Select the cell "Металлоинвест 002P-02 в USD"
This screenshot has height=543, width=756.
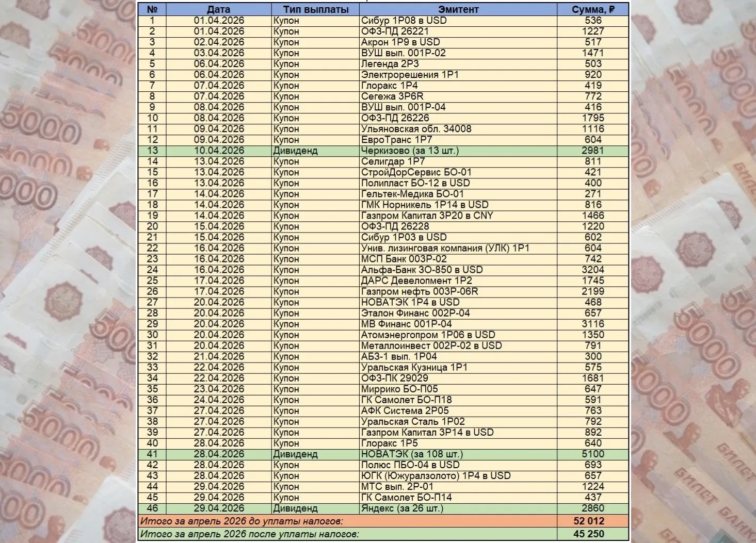point(458,345)
